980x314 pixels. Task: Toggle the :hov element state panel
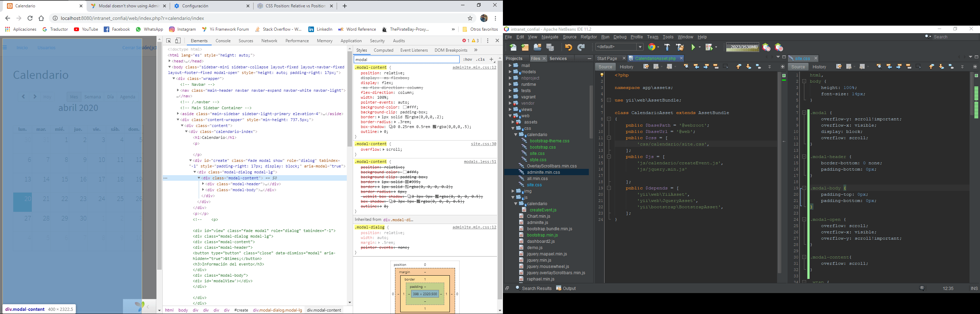(x=468, y=59)
